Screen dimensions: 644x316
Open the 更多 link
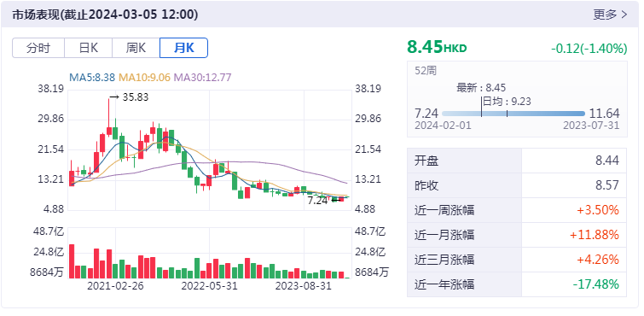tap(605, 15)
